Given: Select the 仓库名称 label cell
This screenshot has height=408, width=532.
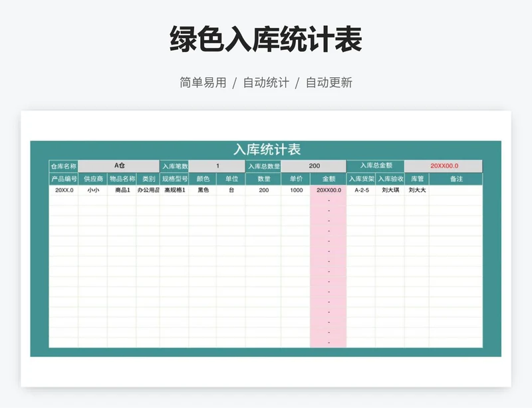Looking at the screenshot, I should click(63, 166).
